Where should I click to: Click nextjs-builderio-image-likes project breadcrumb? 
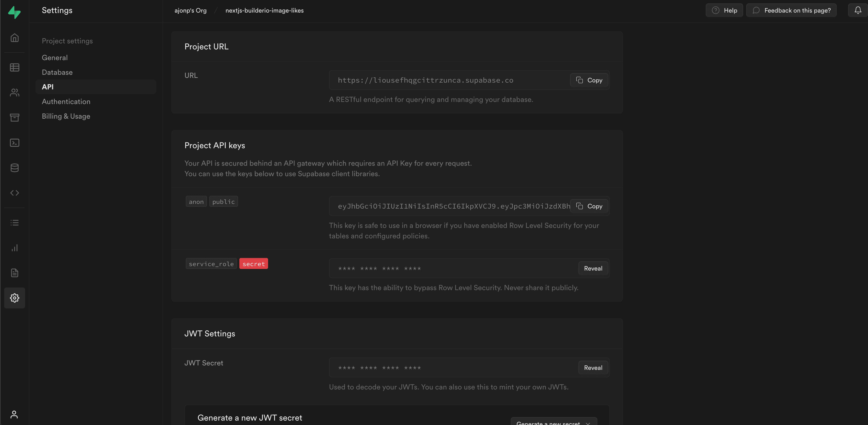(x=264, y=10)
